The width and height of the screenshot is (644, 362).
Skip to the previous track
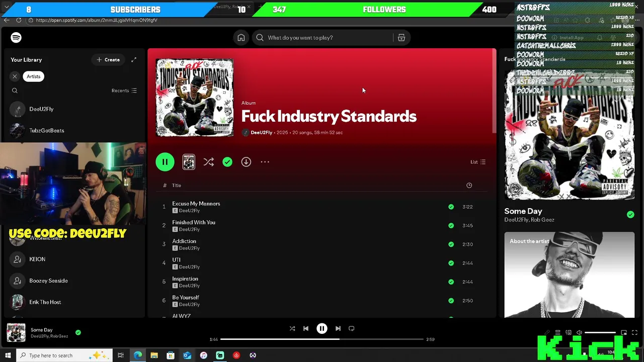click(306, 329)
